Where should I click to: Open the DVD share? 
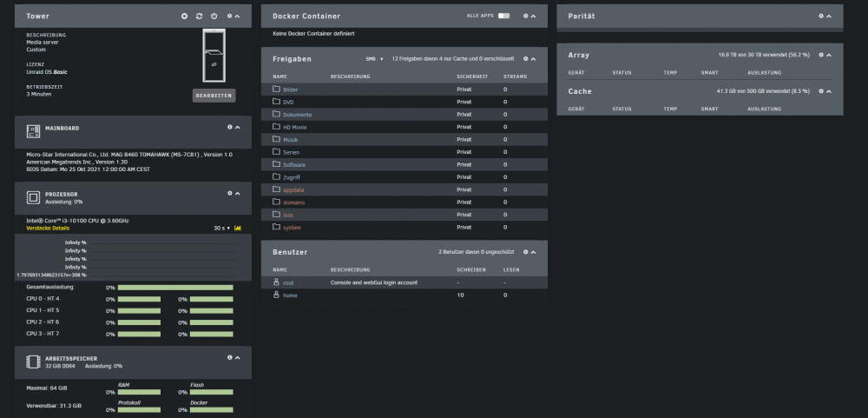click(288, 102)
